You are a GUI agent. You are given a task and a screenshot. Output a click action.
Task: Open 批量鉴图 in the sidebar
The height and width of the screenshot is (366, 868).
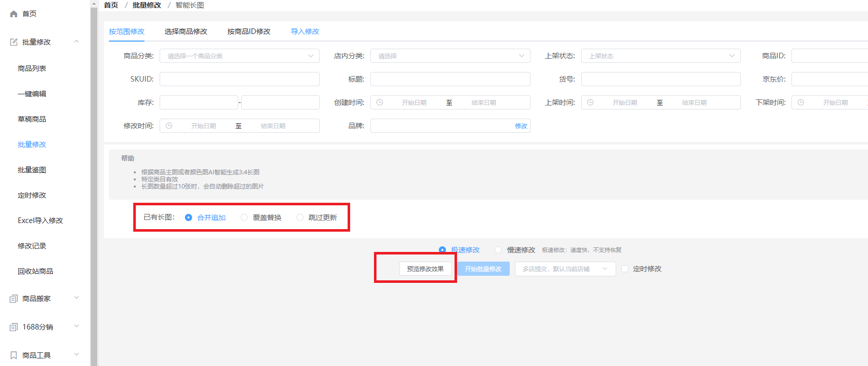pyautogui.click(x=32, y=170)
